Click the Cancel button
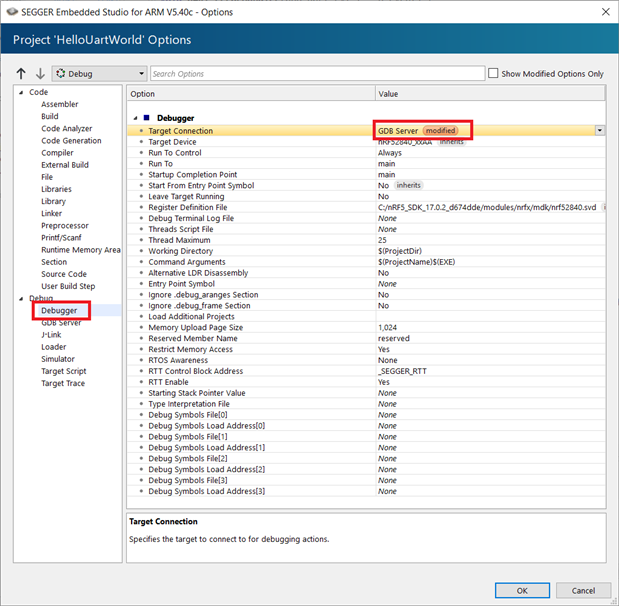619x606 pixels. (x=581, y=589)
